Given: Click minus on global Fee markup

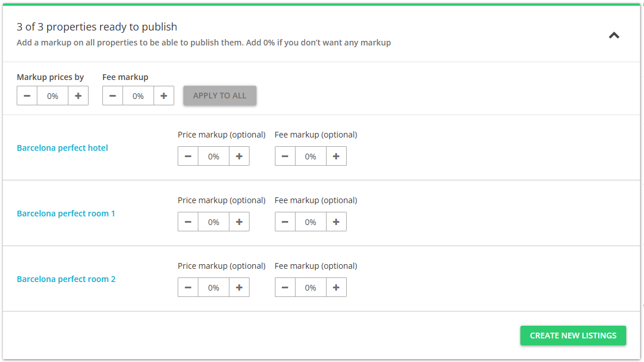Looking at the screenshot, I should [113, 96].
